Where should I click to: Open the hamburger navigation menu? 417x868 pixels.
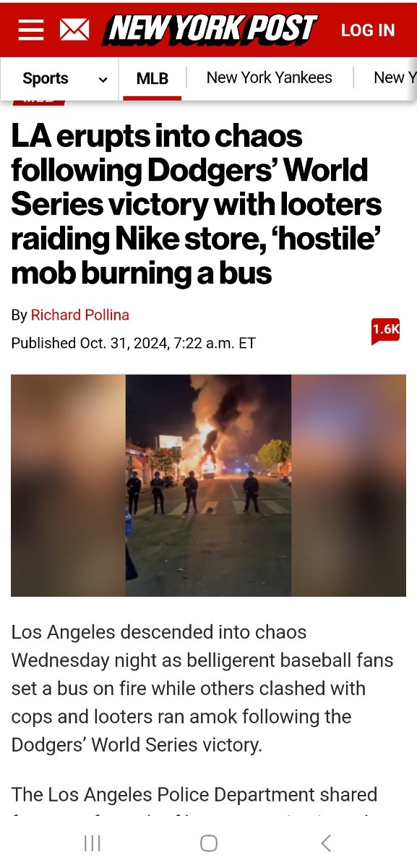pyautogui.click(x=30, y=30)
